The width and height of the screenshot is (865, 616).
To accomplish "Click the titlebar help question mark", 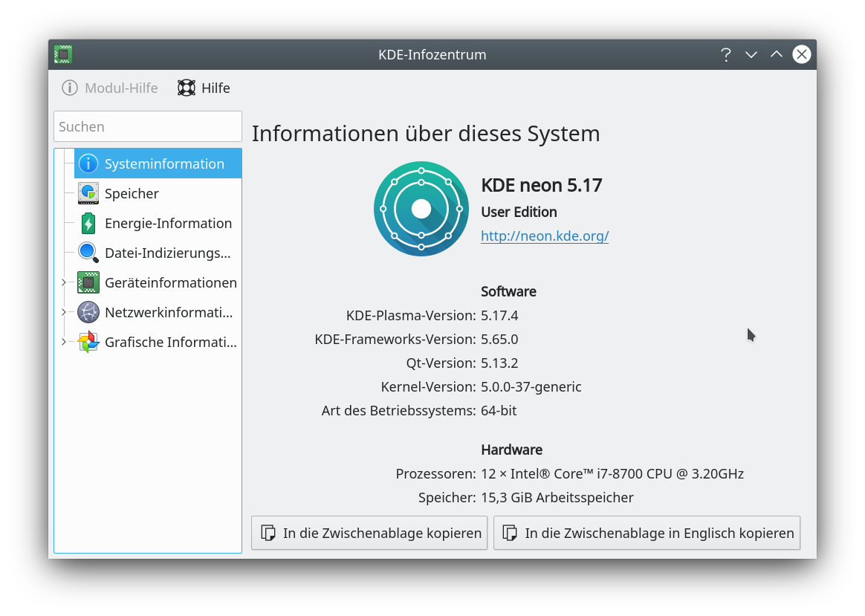I will click(725, 54).
